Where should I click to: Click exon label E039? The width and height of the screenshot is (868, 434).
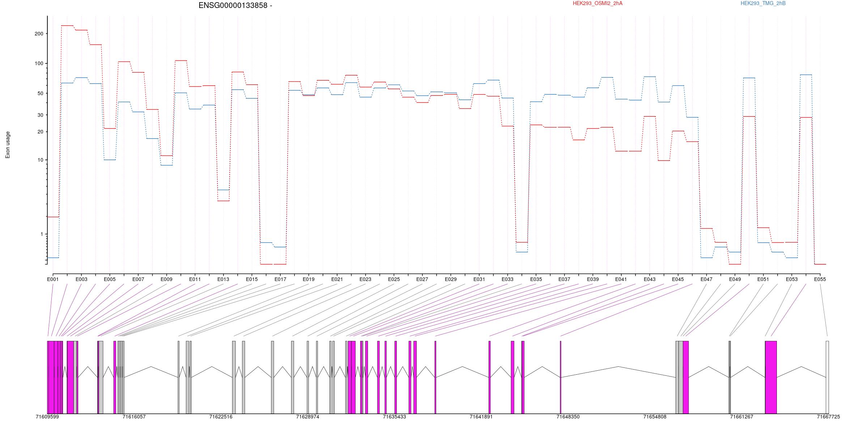(x=593, y=279)
